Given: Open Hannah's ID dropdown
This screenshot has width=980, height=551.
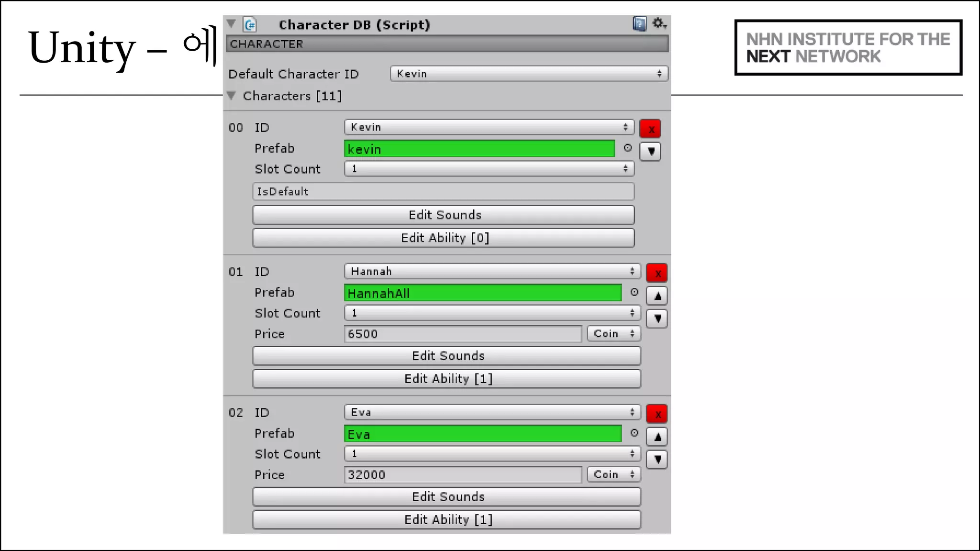Looking at the screenshot, I should (492, 272).
